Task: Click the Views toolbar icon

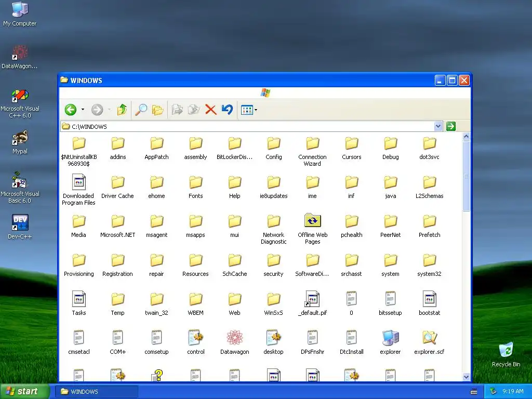Action: click(247, 110)
